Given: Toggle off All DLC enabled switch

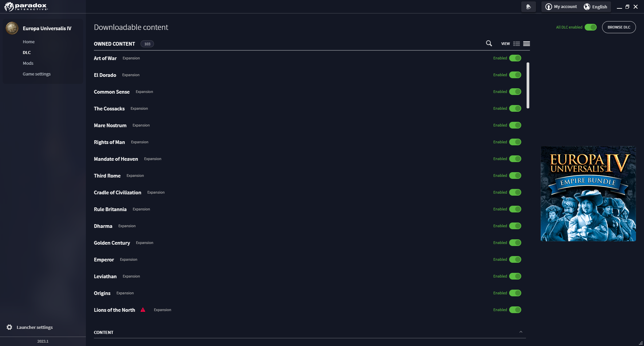Looking at the screenshot, I should point(591,27).
